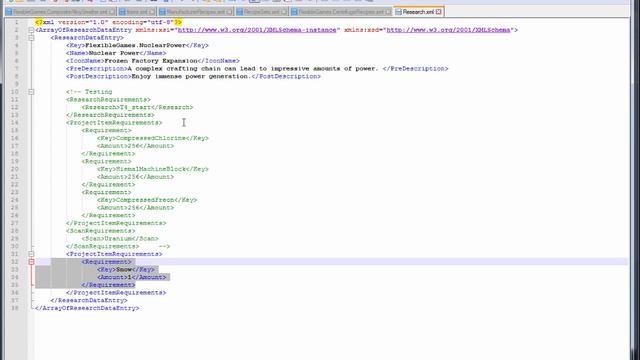Collapse the ArrayOfResearchDataEntry fold on line 2
The height and width of the screenshot is (360, 640).
(31, 30)
